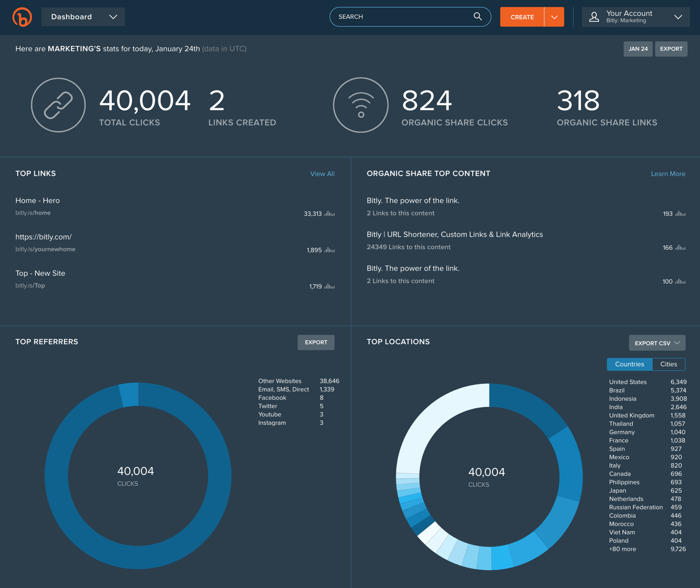The image size is (700, 588).
Task: Click the bar-chart icon next to the 193 count
Action: 680,213
